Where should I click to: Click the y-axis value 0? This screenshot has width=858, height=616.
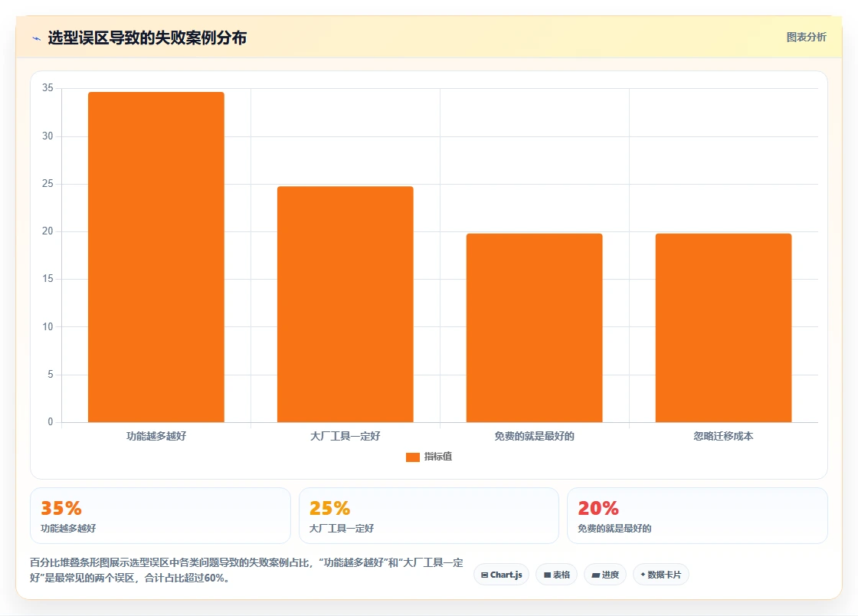click(x=51, y=422)
